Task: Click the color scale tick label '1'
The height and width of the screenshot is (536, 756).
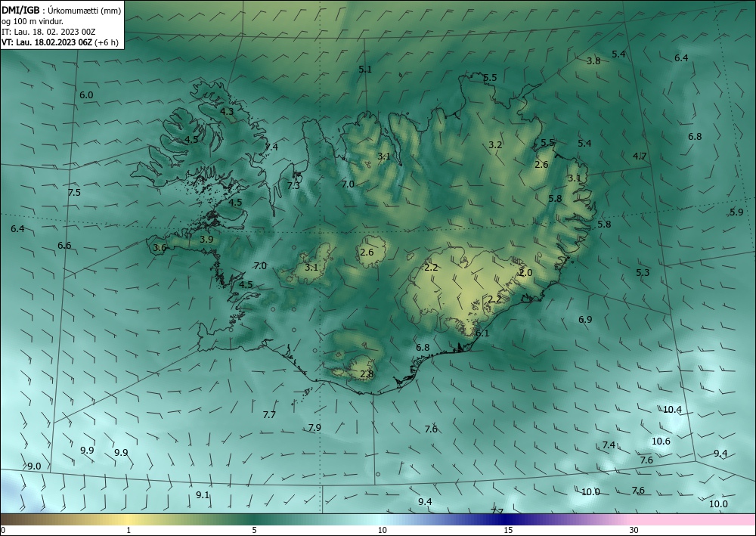Action: click(129, 531)
